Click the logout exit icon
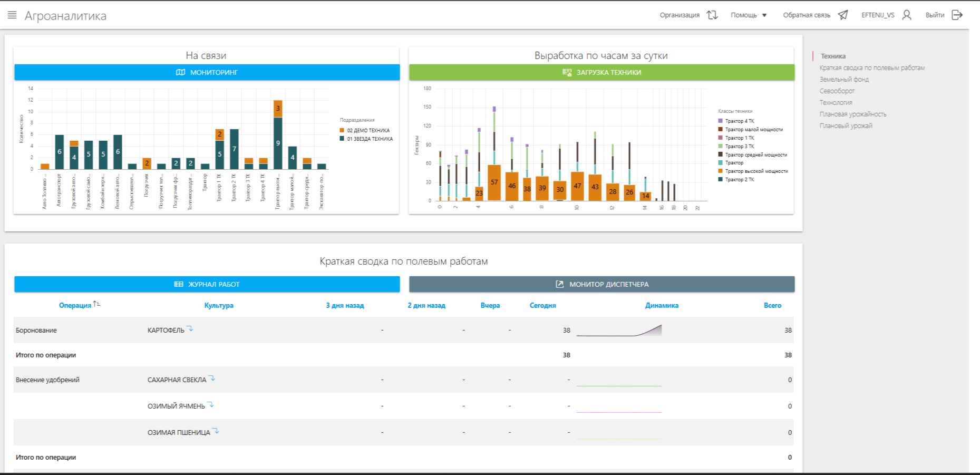Viewport: 980px width, 475px height. [x=957, y=15]
